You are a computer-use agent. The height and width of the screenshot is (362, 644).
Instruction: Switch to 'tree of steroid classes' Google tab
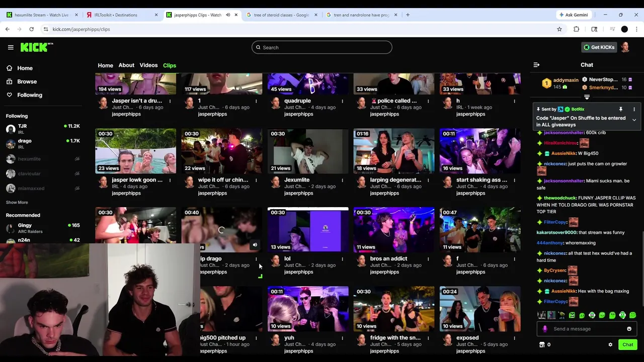click(x=281, y=15)
